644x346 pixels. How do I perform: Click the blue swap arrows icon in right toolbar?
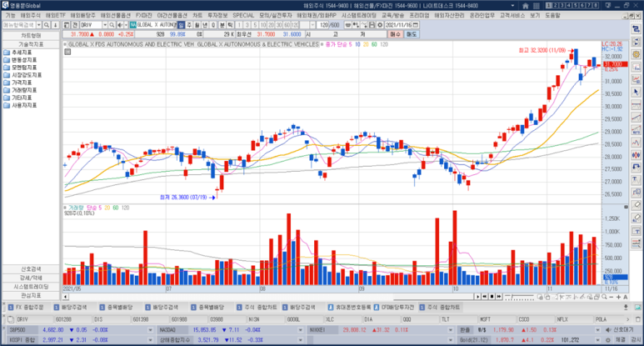click(x=636, y=29)
